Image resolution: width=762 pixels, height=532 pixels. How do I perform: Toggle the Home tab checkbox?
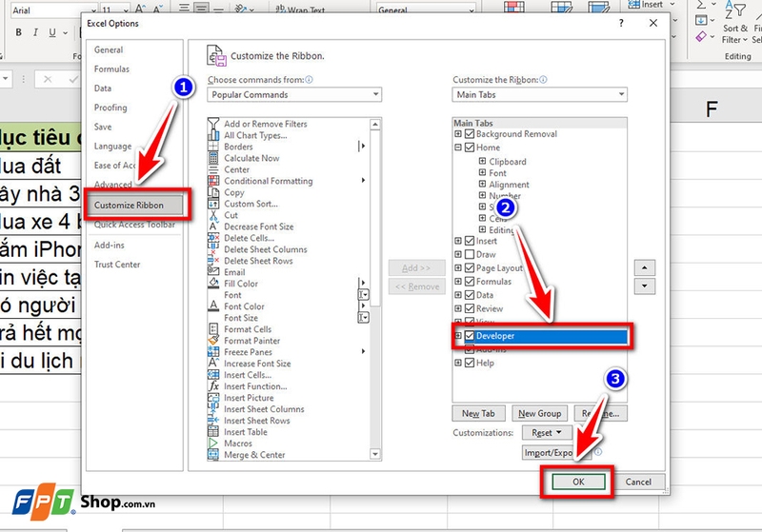[470, 148]
